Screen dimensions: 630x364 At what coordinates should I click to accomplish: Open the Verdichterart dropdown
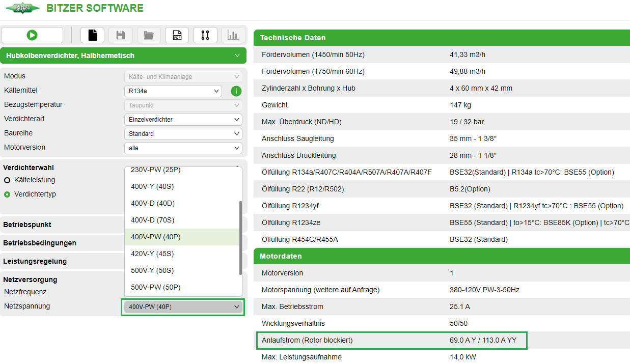tap(183, 120)
